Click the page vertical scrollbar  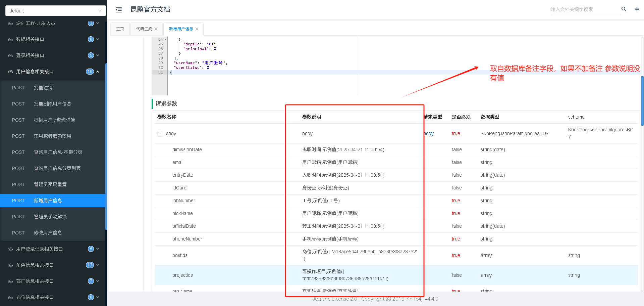pos(642,101)
